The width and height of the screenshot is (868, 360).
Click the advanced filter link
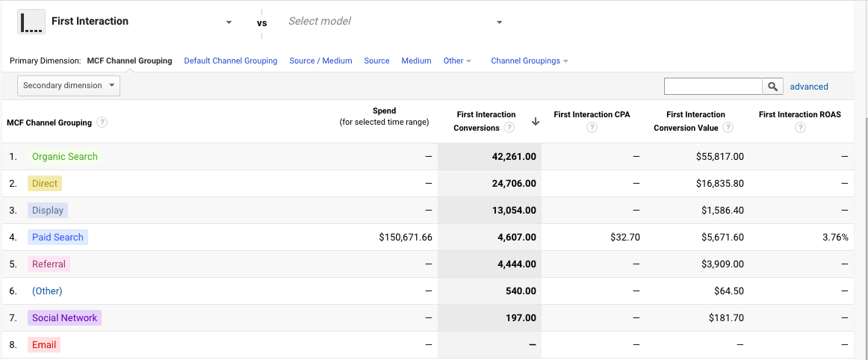point(809,87)
